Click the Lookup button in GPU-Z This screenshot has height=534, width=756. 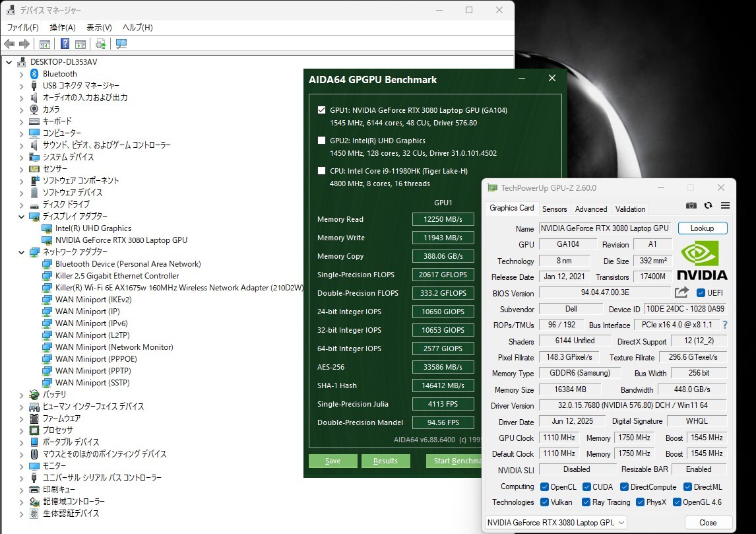point(703,228)
